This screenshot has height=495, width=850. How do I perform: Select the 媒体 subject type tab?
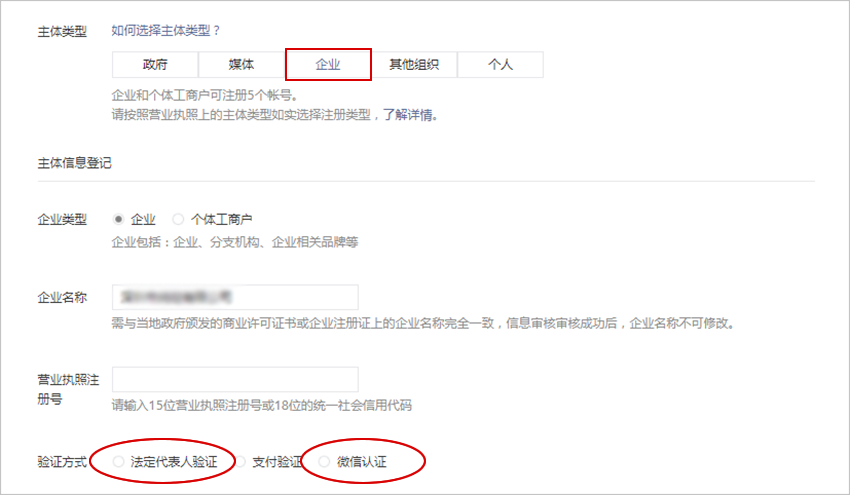pos(241,65)
